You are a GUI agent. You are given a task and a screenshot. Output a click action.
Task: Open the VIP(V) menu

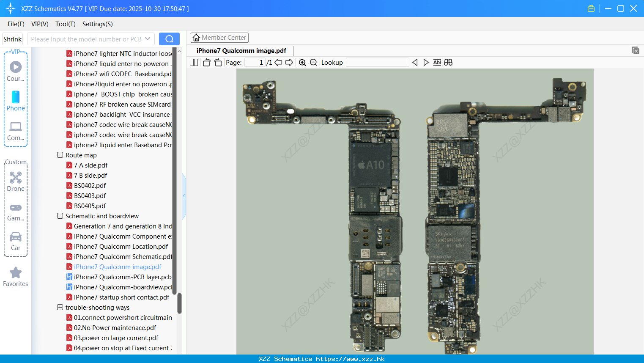pos(40,24)
